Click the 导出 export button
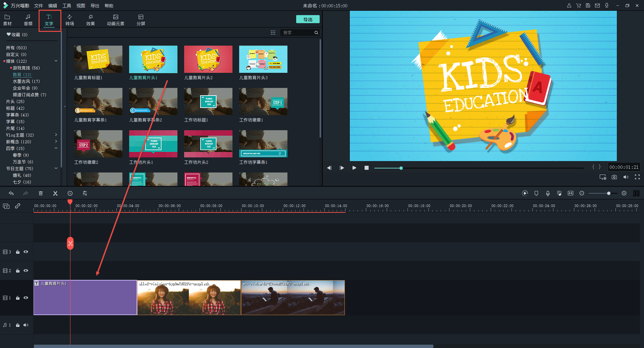 pos(308,19)
